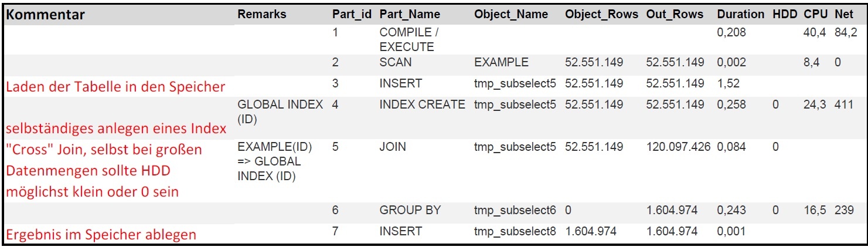Click the Object_Name column header
Image resolution: width=868 pixels, height=250 pixels.
(x=511, y=14)
